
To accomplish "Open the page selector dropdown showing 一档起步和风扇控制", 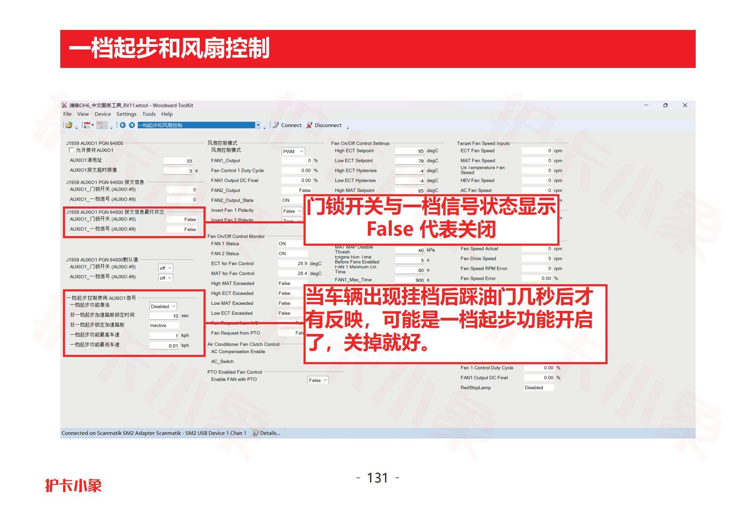I will pos(258,125).
